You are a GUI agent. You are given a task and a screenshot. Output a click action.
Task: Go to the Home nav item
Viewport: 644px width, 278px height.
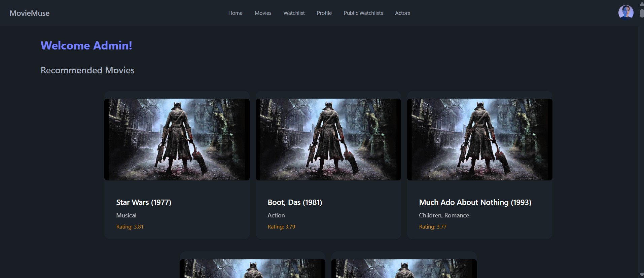click(235, 13)
